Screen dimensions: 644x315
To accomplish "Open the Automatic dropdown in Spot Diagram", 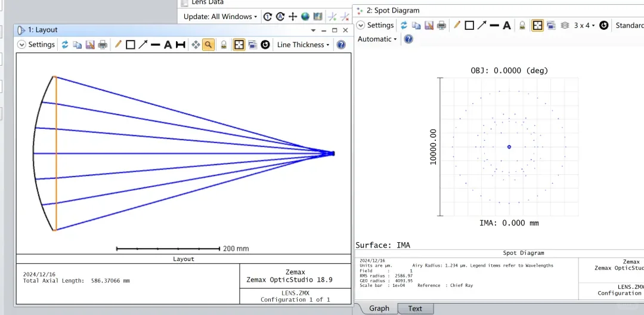I will point(377,39).
